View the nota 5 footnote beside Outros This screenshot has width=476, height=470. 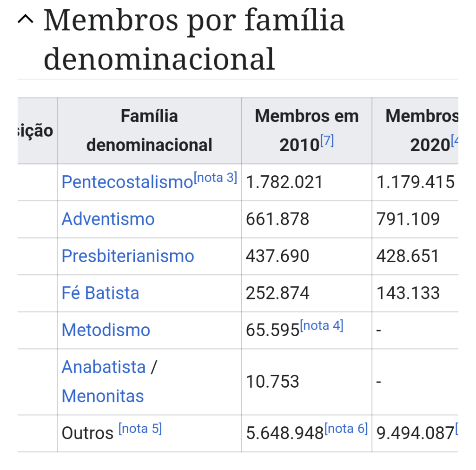(x=140, y=429)
